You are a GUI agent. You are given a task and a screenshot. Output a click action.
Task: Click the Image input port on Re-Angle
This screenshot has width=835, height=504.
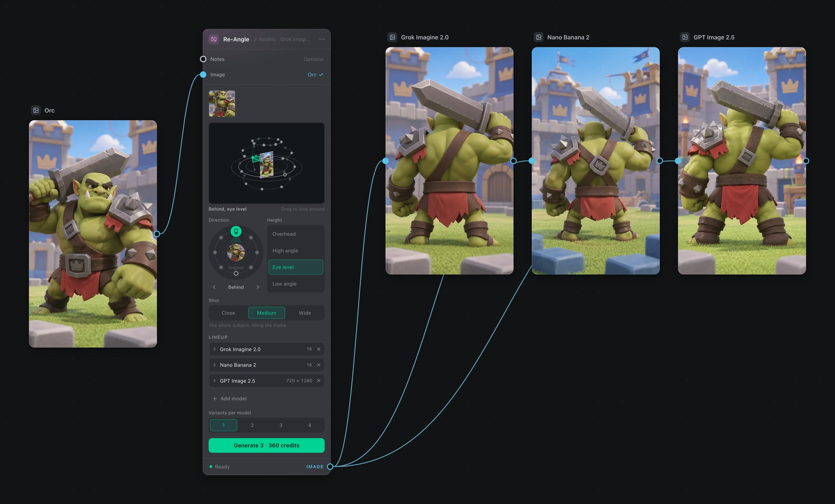tap(203, 75)
